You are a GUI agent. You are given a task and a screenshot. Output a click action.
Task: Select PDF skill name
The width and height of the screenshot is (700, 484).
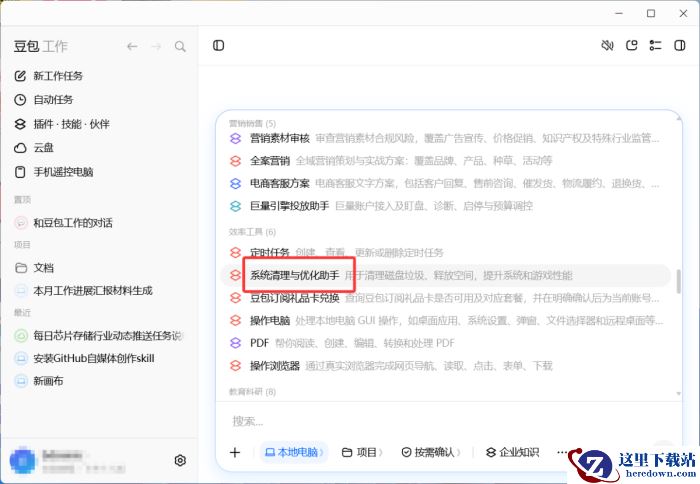[259, 343]
